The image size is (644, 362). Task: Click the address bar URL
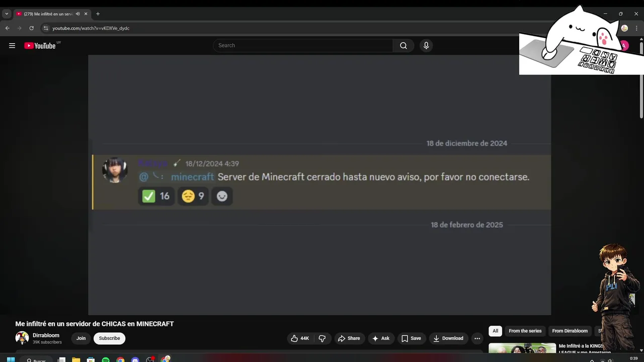click(91, 28)
